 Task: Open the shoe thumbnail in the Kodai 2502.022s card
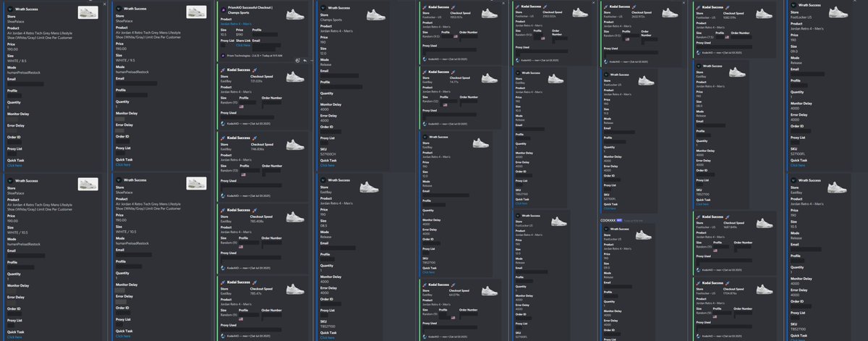(580, 12)
